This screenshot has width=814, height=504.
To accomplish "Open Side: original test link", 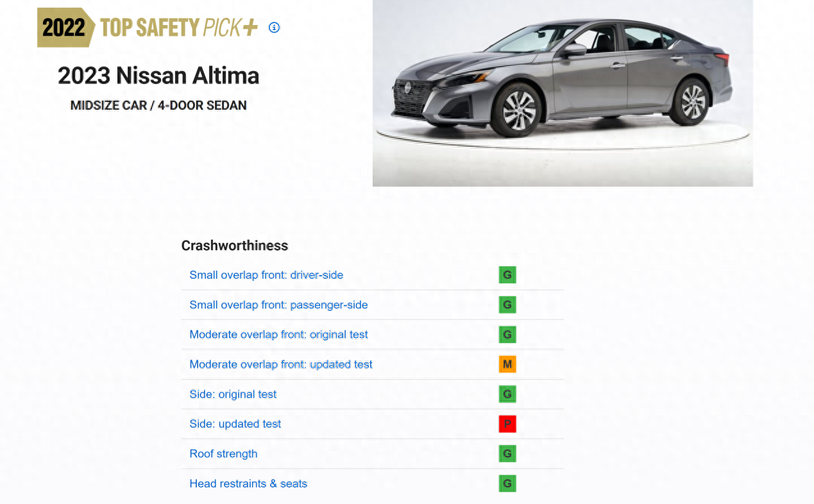I will point(233,394).
